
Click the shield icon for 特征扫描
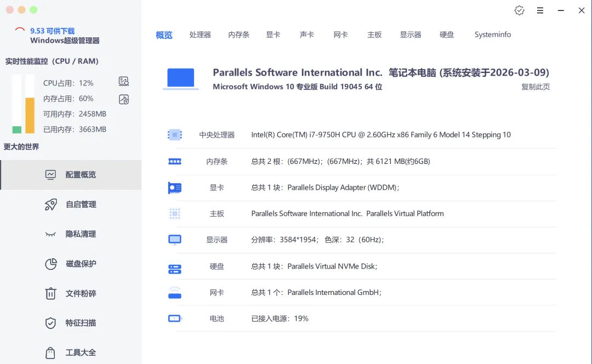click(x=50, y=323)
